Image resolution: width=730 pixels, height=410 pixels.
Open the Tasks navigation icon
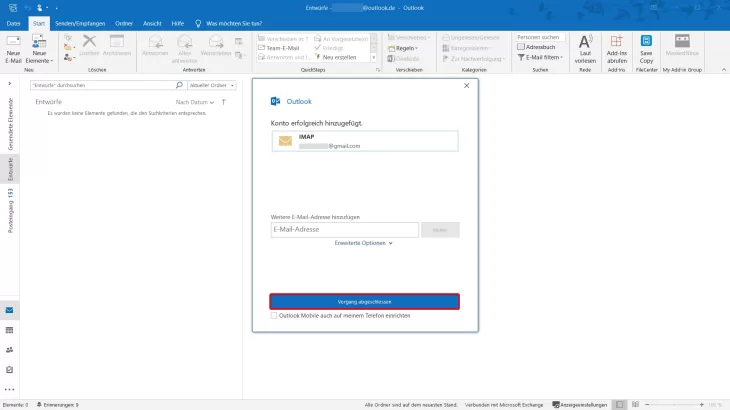[10, 369]
